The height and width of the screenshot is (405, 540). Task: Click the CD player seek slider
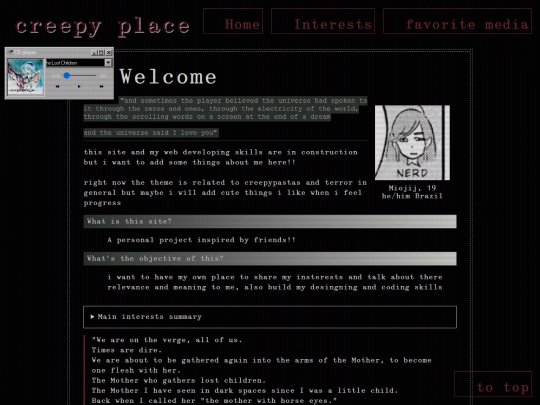[x=79, y=75]
